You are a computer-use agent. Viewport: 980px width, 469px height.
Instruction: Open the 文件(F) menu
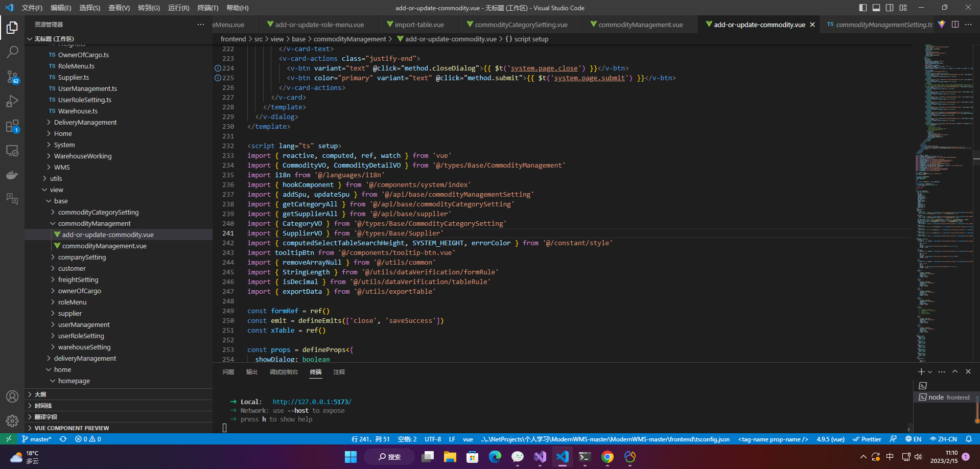(x=32, y=8)
